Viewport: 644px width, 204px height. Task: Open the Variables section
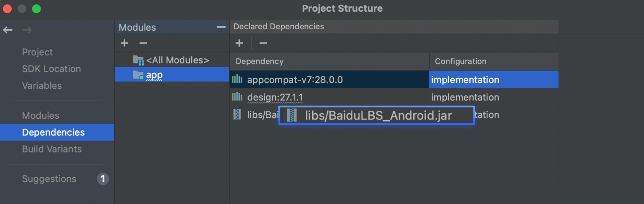click(x=42, y=86)
